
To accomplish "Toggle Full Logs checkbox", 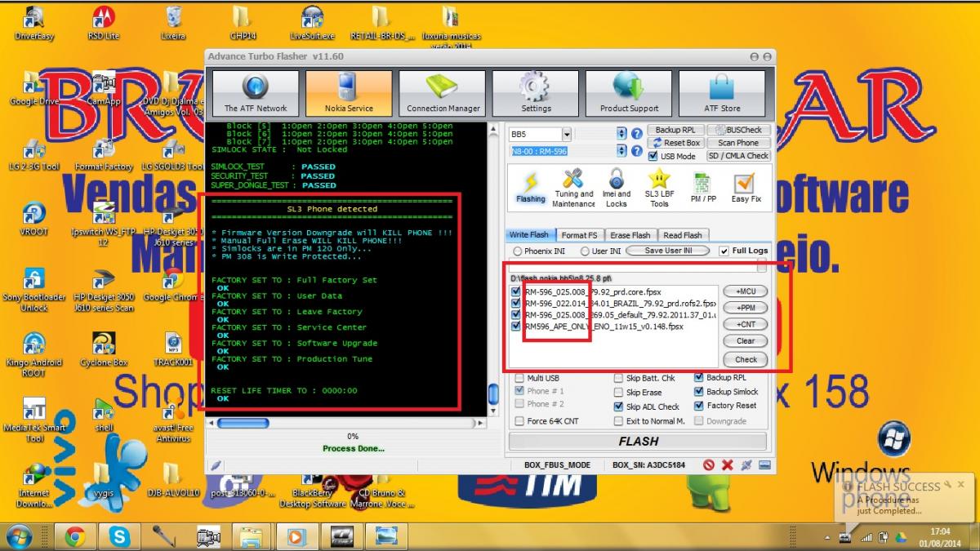I will pyautogui.click(x=725, y=251).
